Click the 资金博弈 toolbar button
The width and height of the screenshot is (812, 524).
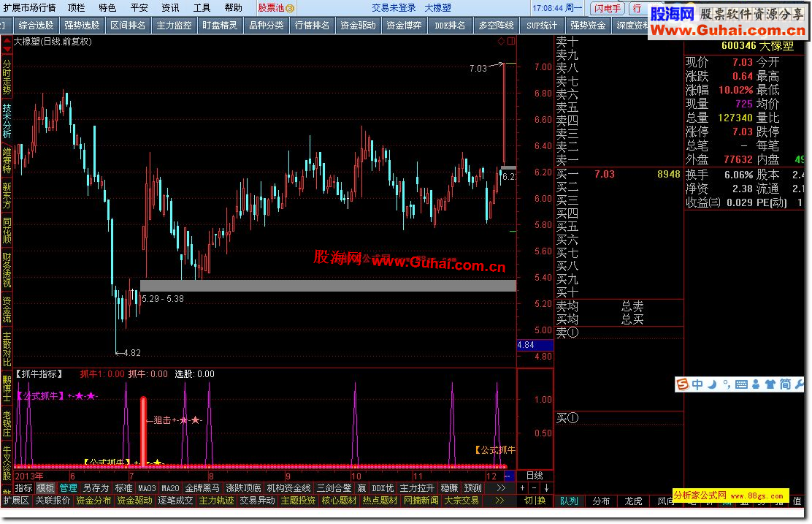(404, 25)
